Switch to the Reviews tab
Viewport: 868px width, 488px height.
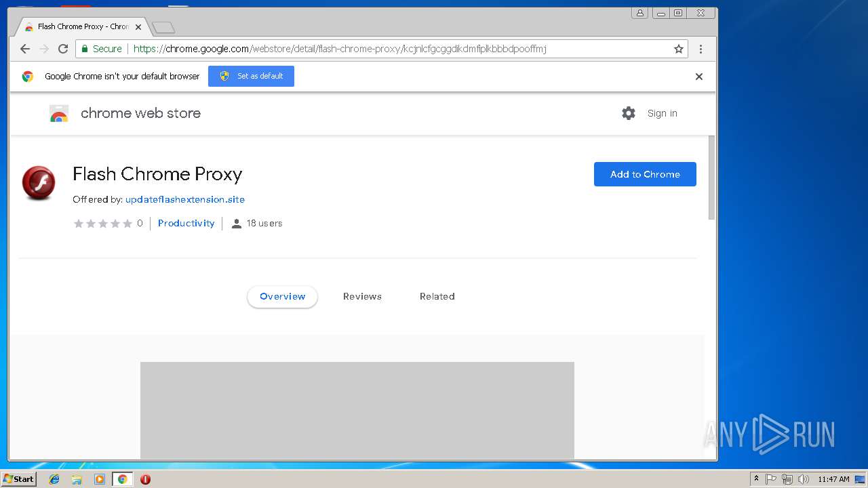click(x=362, y=296)
